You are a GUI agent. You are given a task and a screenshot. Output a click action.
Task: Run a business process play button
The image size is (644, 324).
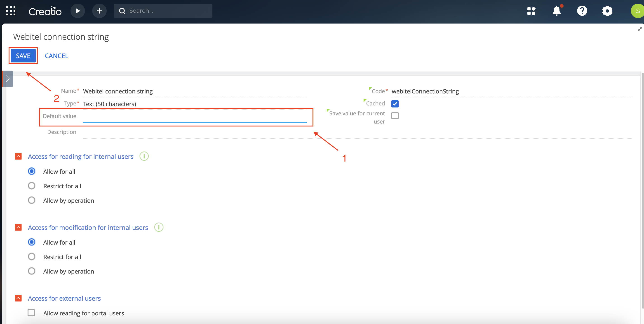78,11
